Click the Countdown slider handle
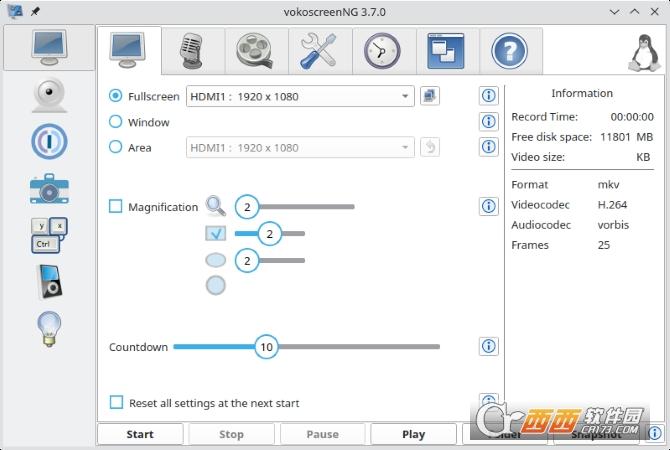Image resolution: width=670 pixels, height=450 pixels. pos(266,347)
